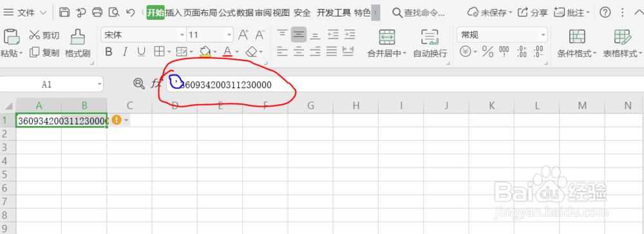Screen dimensions: 644x234
Task: Open the 文件 file menu
Action: 26,13
